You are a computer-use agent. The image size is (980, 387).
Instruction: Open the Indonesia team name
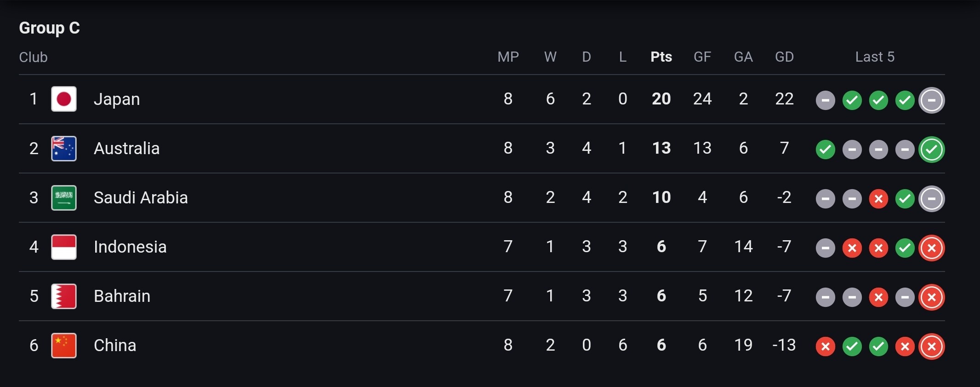130,247
